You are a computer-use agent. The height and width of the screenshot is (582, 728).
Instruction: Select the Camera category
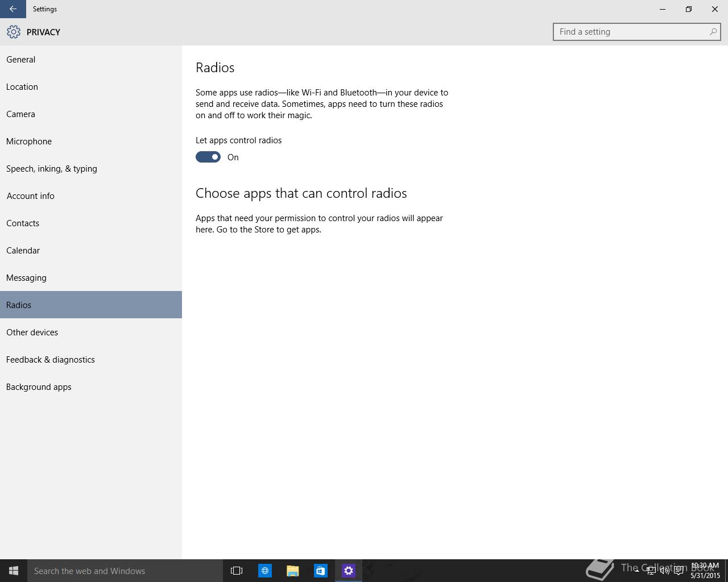click(x=91, y=114)
